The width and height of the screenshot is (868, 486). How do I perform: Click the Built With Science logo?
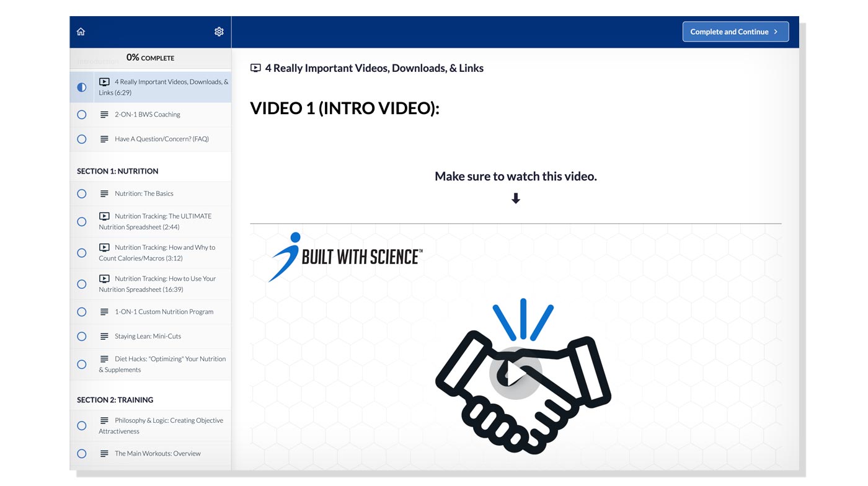pyautogui.click(x=345, y=257)
